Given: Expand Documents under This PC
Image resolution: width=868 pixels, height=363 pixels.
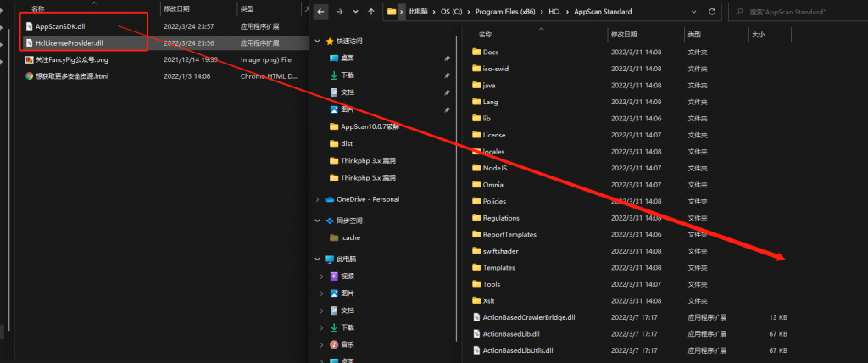Looking at the screenshot, I should click(x=321, y=310).
